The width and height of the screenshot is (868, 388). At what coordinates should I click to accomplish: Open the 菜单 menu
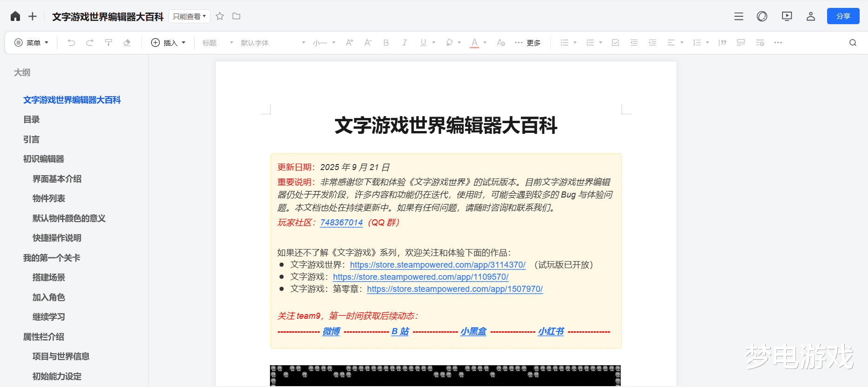tap(32, 43)
